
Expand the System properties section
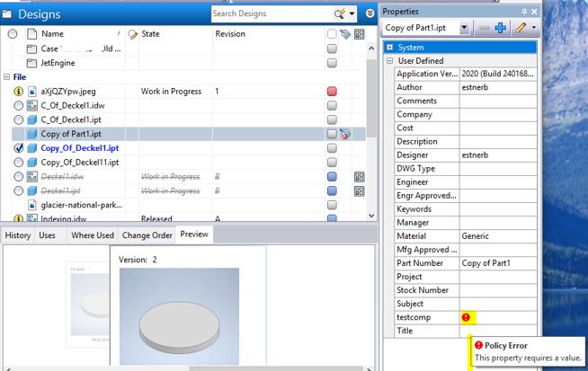(x=389, y=48)
